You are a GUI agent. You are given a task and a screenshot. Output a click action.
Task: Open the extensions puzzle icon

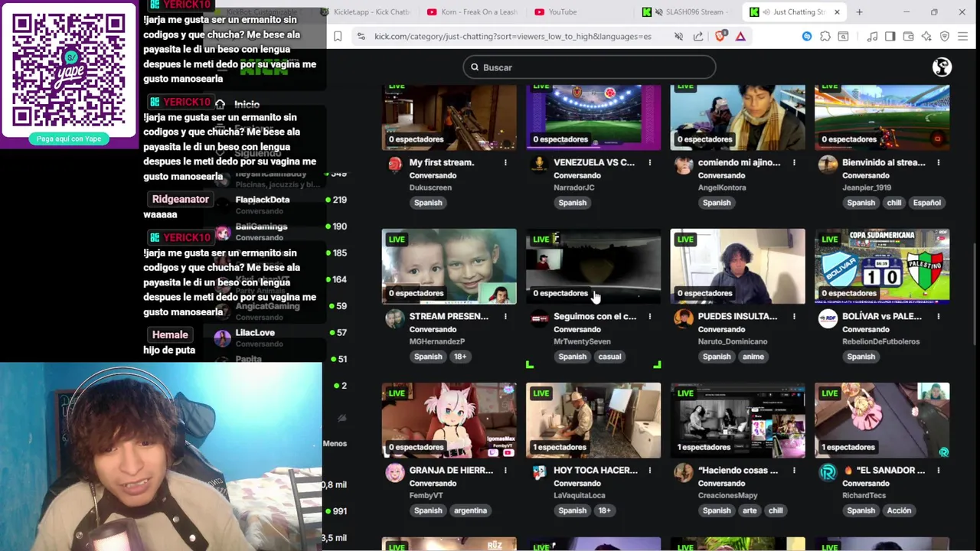(x=825, y=36)
